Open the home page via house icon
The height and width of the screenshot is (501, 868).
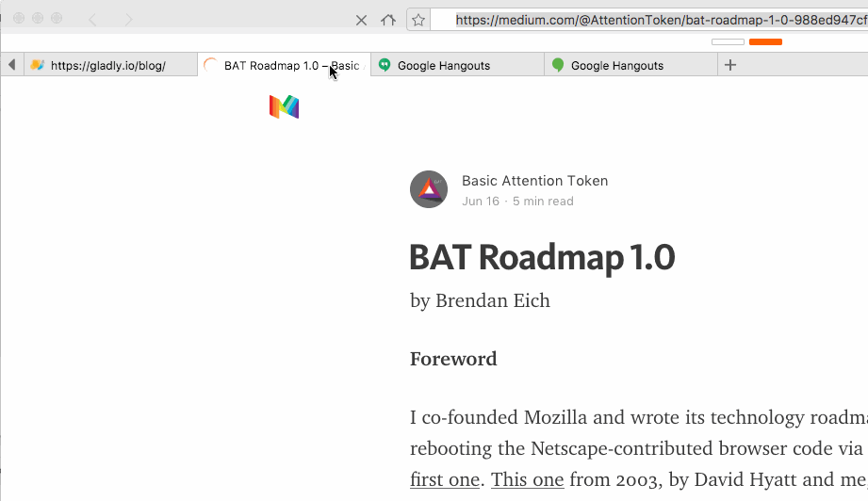(x=388, y=21)
